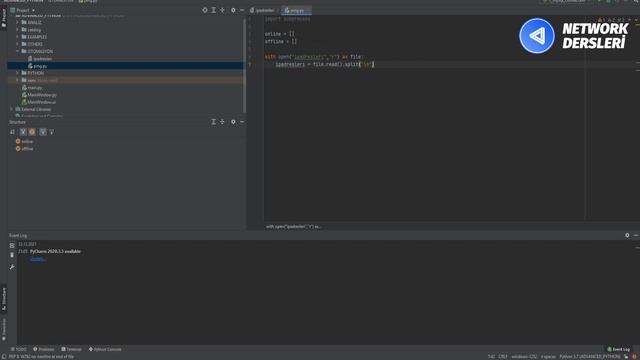Screen dimensions: 640x360
Task: Click tool window quick-access icon bottom-left
Action: click(x=4, y=357)
